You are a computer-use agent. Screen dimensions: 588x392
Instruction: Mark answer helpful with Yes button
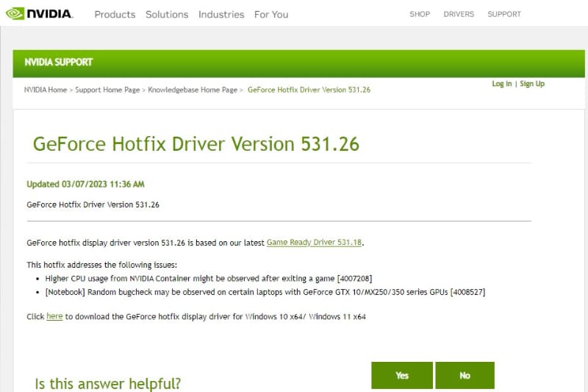tap(402, 375)
